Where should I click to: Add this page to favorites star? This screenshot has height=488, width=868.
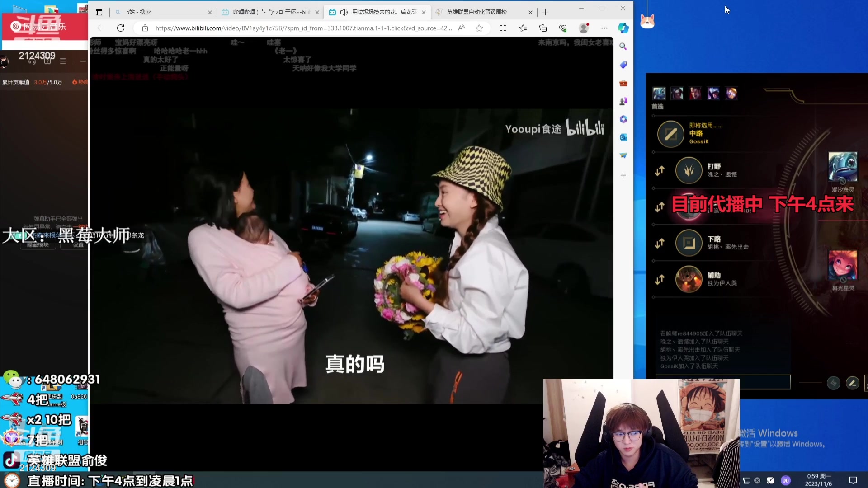pyautogui.click(x=479, y=28)
